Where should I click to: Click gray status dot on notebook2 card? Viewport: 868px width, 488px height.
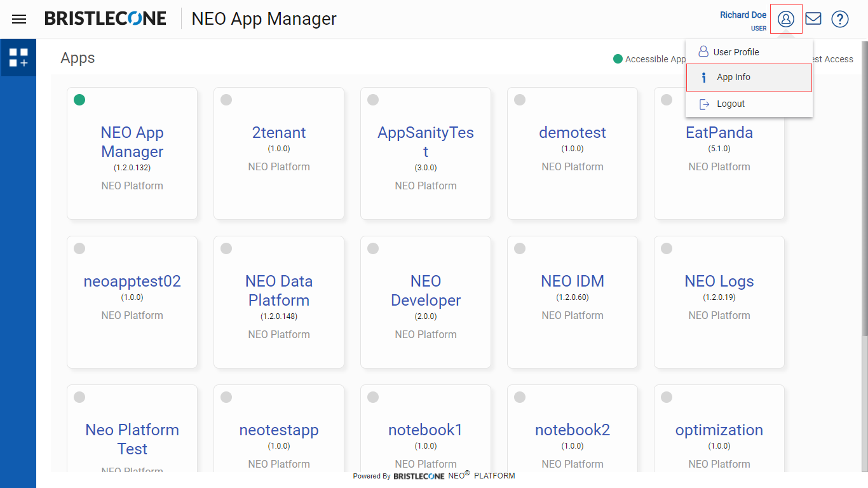coord(520,397)
